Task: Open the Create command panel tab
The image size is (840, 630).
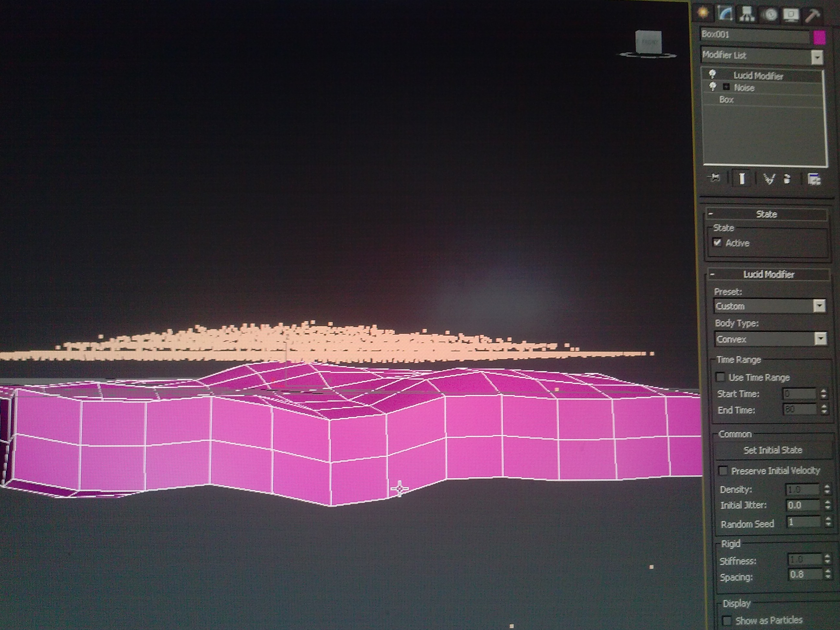Action: tap(703, 13)
